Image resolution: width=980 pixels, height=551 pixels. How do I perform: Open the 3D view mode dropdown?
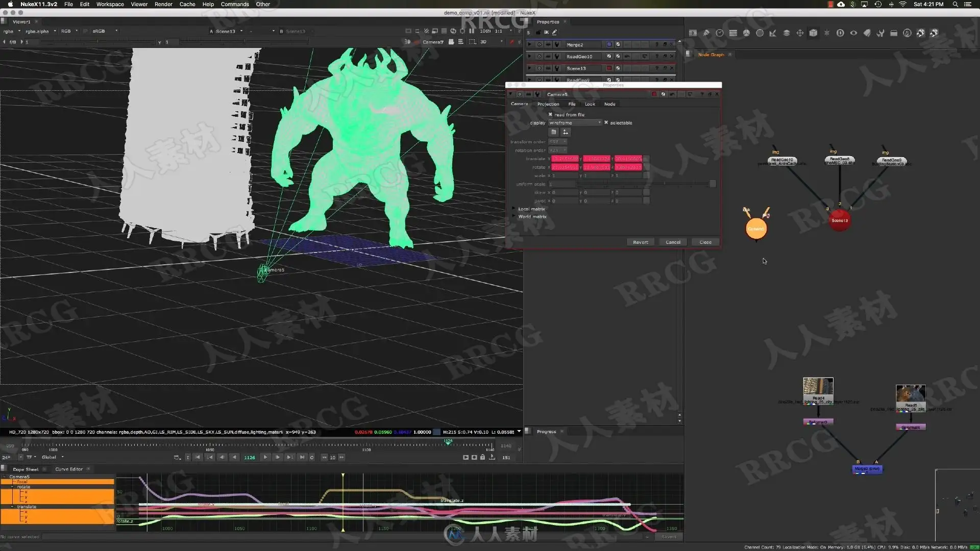(x=491, y=42)
